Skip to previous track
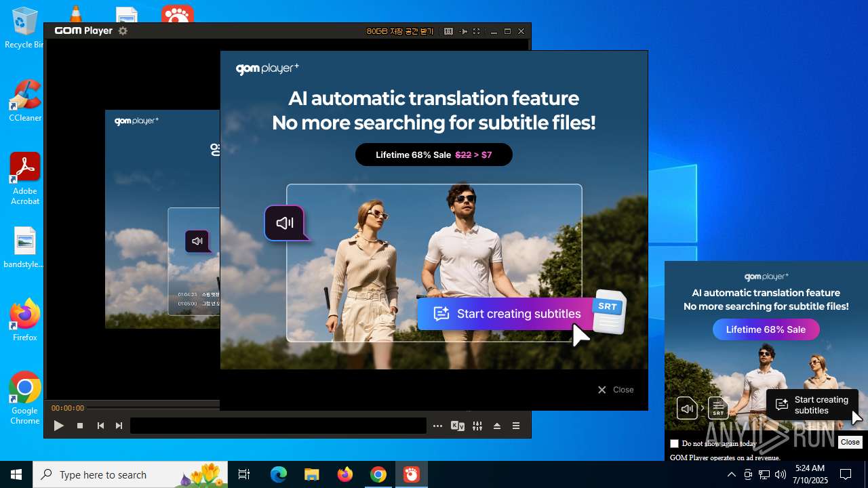Screen dimensions: 868x488 tap(100, 426)
